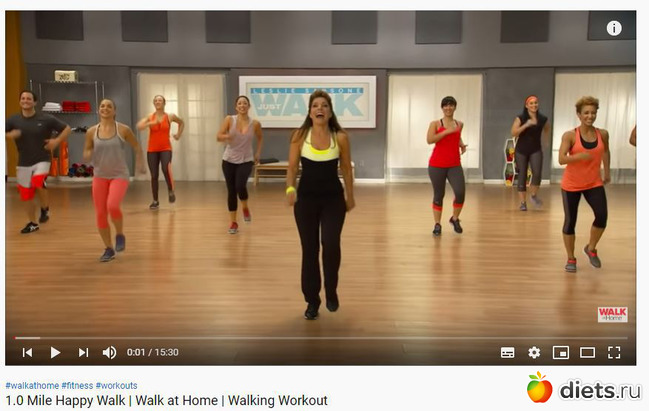Open the video settings gear
Viewport: 649px width, 411px height.
coord(534,352)
